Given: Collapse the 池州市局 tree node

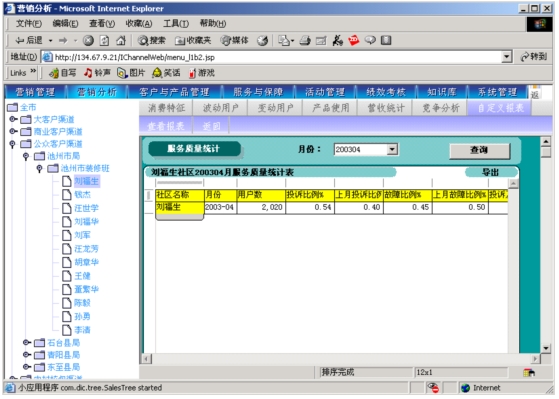Looking at the screenshot, I should click(26, 156).
